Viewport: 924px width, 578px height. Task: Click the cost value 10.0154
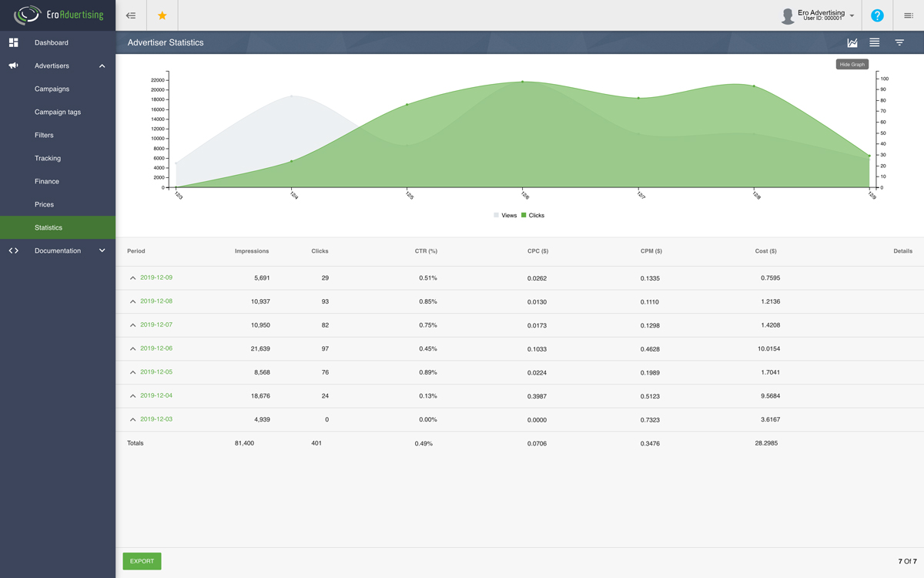coord(768,349)
